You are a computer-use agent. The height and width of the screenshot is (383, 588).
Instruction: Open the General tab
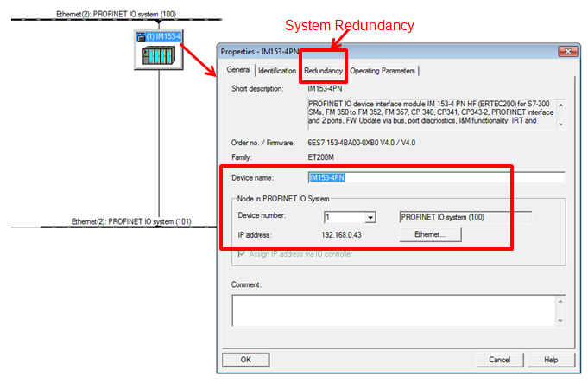(x=238, y=70)
